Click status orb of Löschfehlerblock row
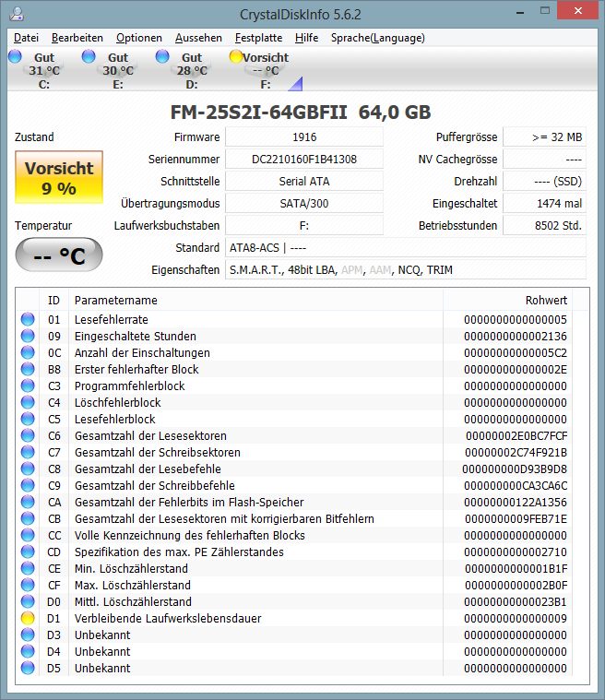Screen dimensions: 605x700 [28, 402]
